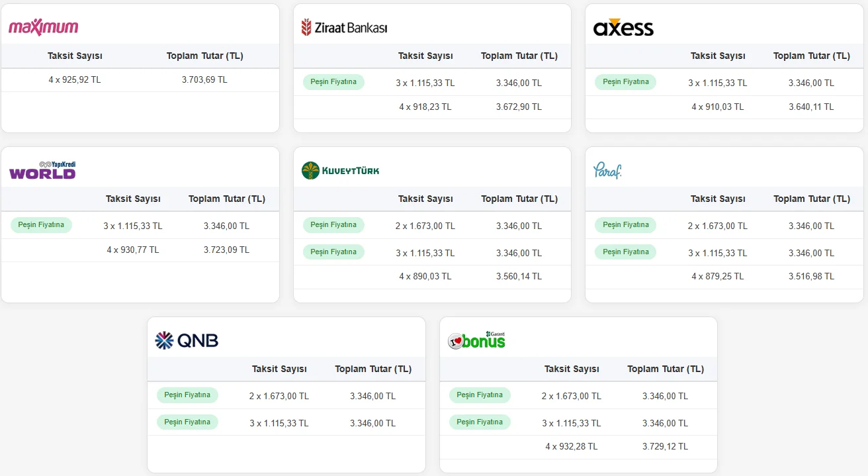Click Maximum Toplam Tutar (TL) header
This screenshot has width=868, height=476.
click(205, 56)
